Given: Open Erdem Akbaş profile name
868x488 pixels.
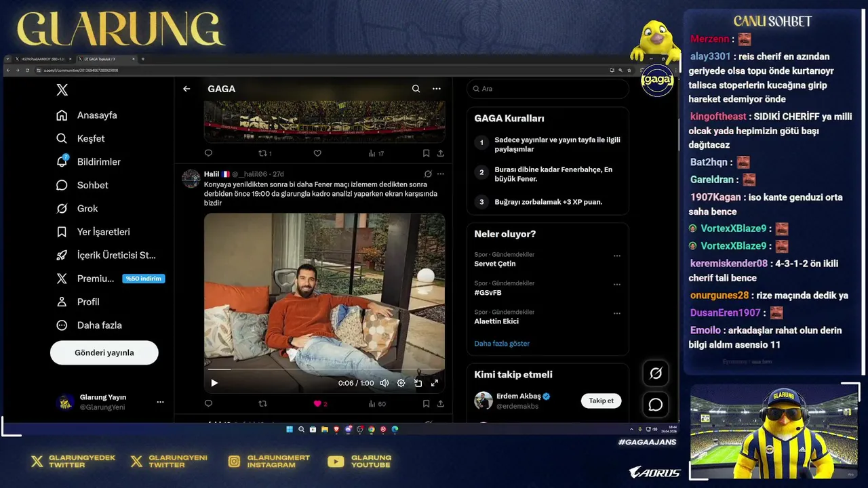Looking at the screenshot, I should coord(519,396).
